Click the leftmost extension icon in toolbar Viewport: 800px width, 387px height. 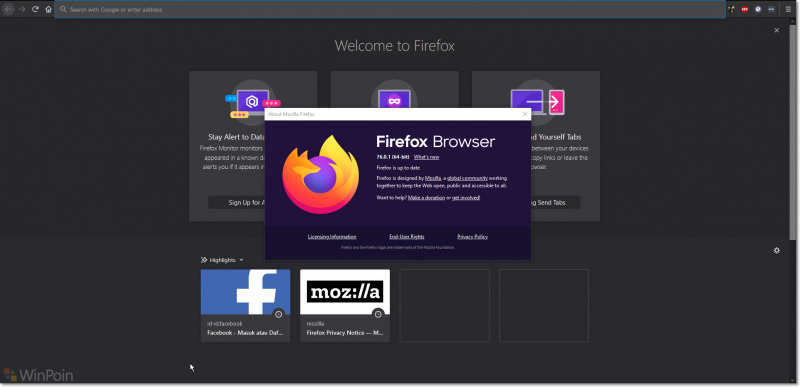coord(732,9)
